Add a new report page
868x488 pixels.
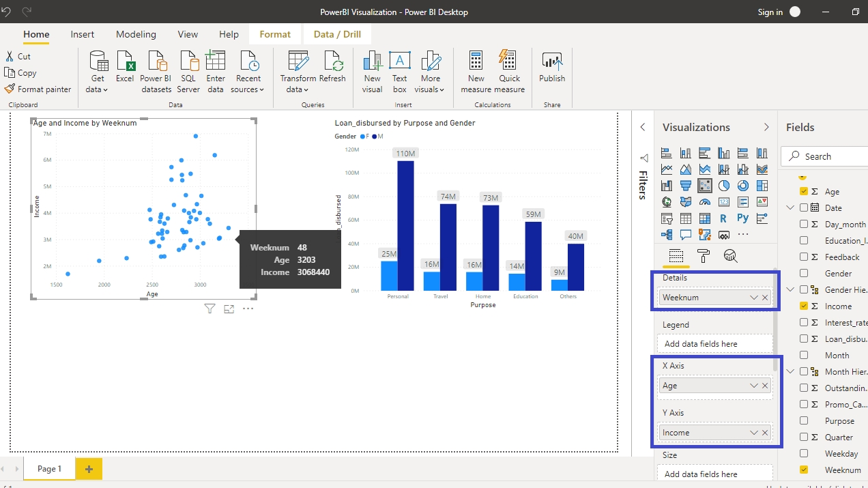[x=89, y=469]
